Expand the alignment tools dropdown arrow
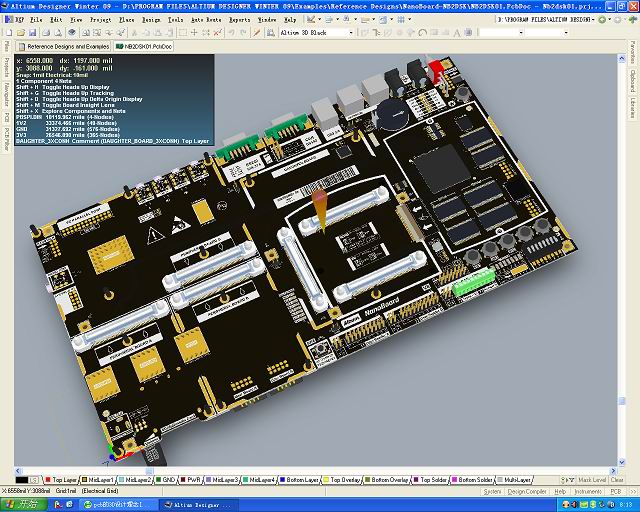 pyautogui.click(x=338, y=20)
